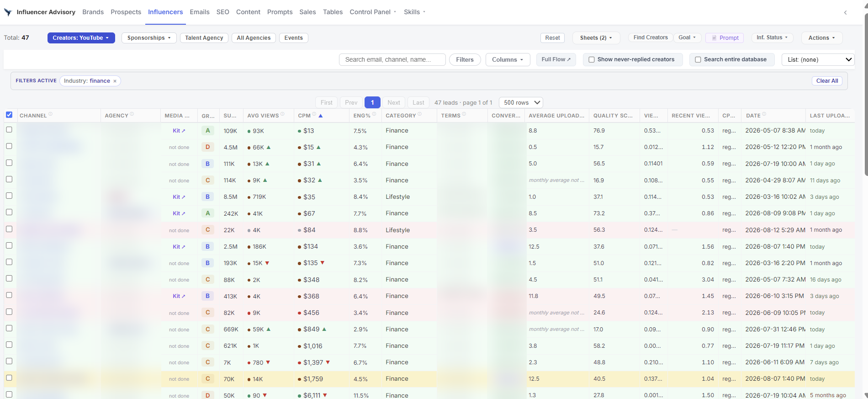Viewport: 868px width, 399px height.
Task: Open the Control Panel menu
Action: [x=373, y=12]
